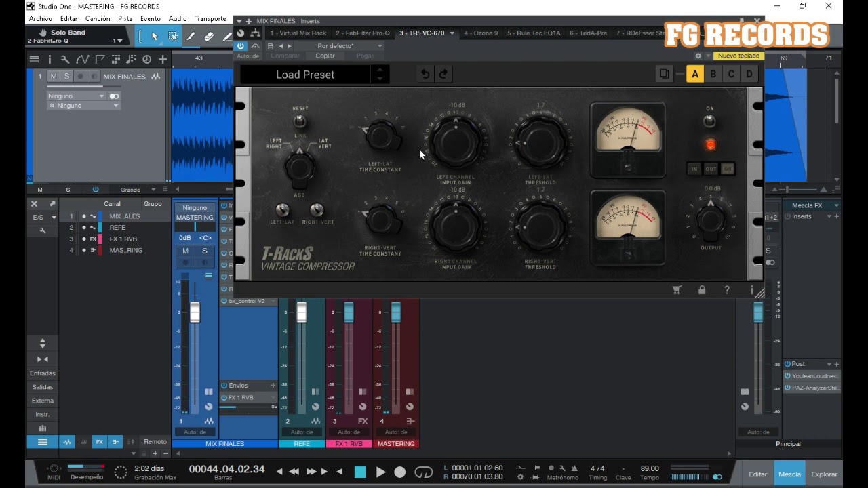Open the track list hamburger icon
The image size is (868, 488).
coord(34,60)
